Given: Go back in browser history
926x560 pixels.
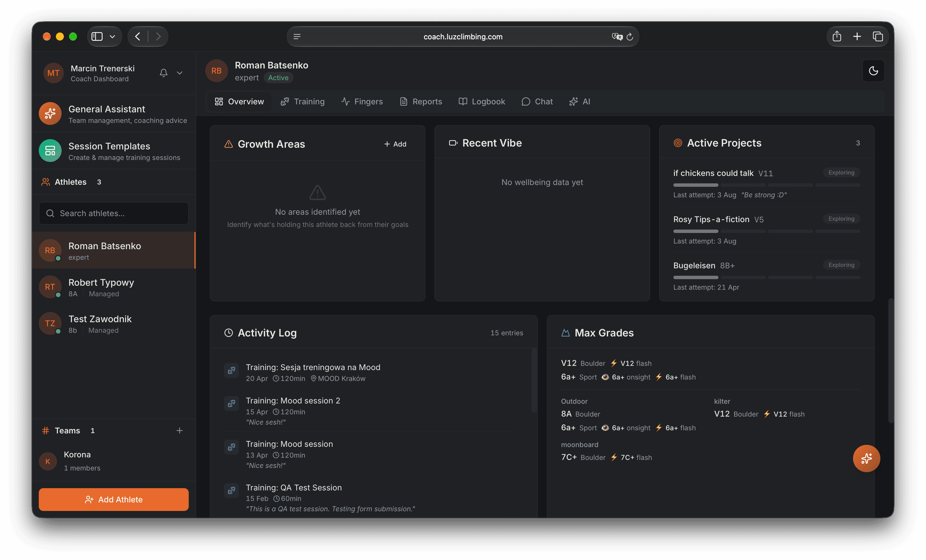Looking at the screenshot, I should coord(138,36).
